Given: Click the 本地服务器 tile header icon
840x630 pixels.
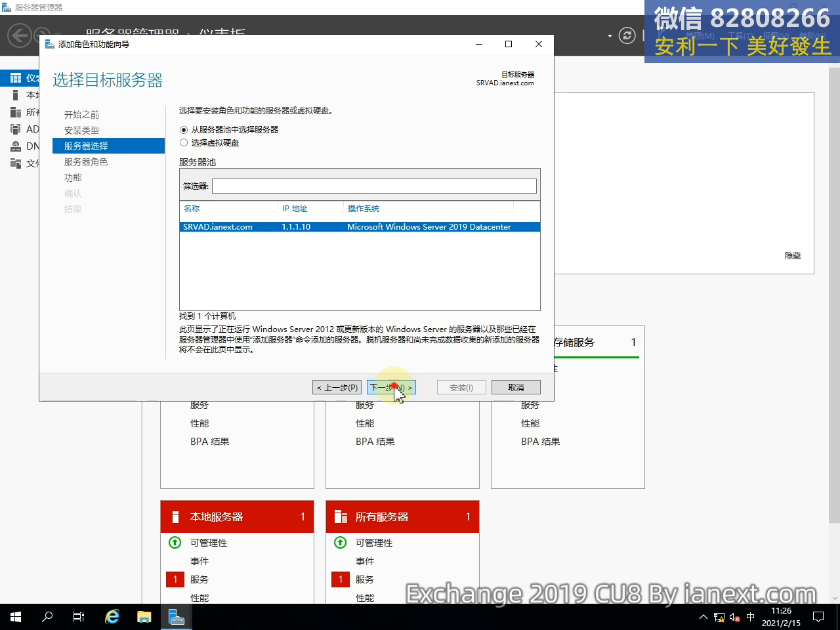Looking at the screenshot, I should point(175,517).
